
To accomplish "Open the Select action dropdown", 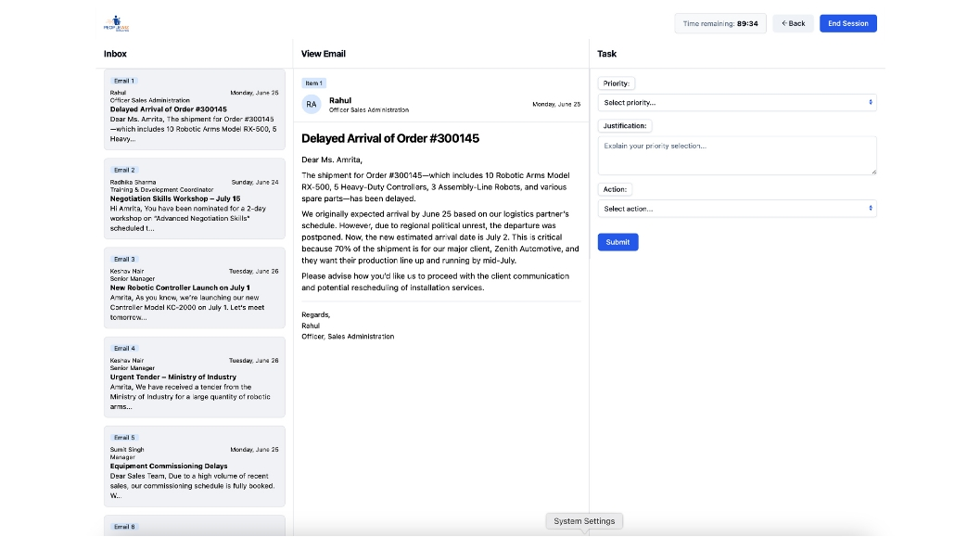I will click(736, 209).
